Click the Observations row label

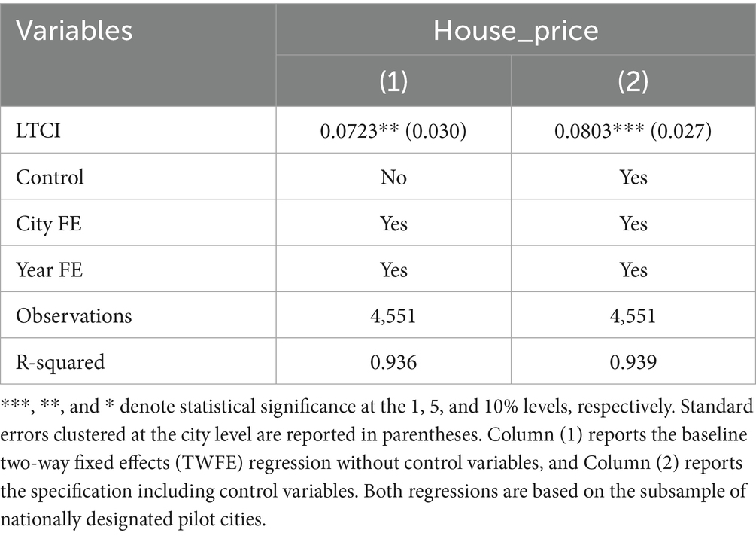coord(74,315)
